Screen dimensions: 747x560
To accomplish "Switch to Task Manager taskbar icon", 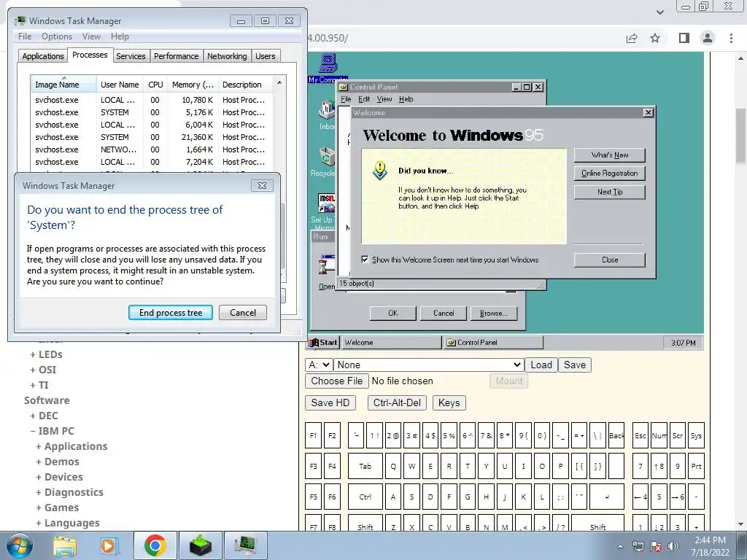I will pos(245,545).
